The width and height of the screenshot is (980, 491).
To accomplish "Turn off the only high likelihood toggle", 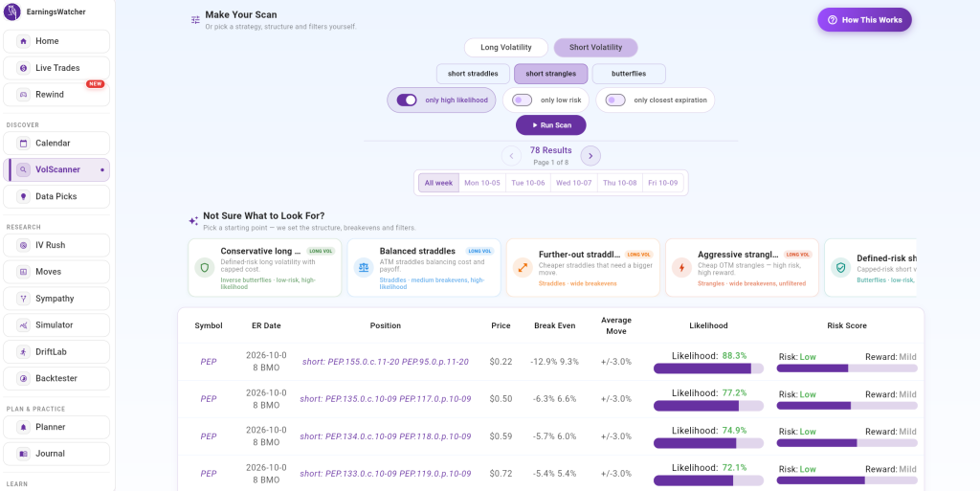I will pyautogui.click(x=407, y=100).
